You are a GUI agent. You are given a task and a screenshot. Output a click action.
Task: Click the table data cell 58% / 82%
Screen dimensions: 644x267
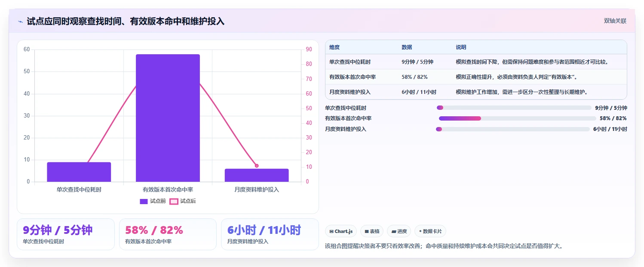point(414,77)
